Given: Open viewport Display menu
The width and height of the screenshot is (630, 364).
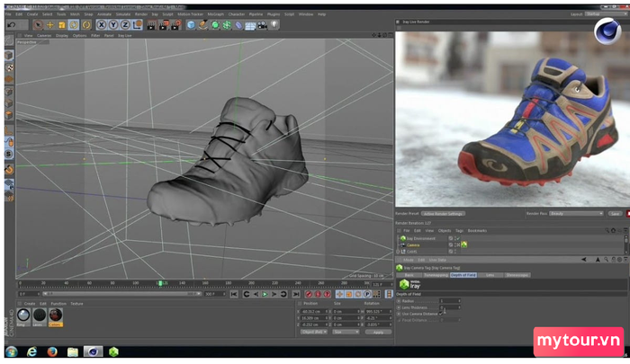Looking at the screenshot, I should coord(62,35).
